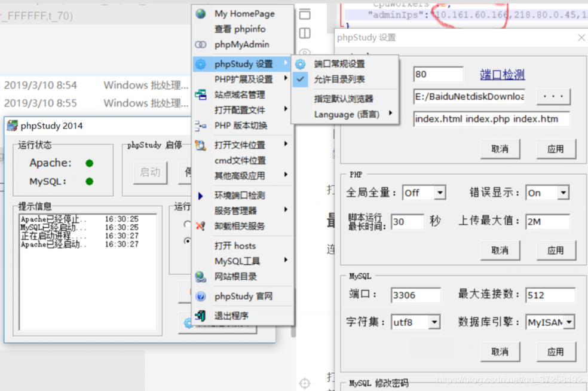Click the browse ... button beside directory path
The height and width of the screenshot is (391, 588).
pos(553,97)
